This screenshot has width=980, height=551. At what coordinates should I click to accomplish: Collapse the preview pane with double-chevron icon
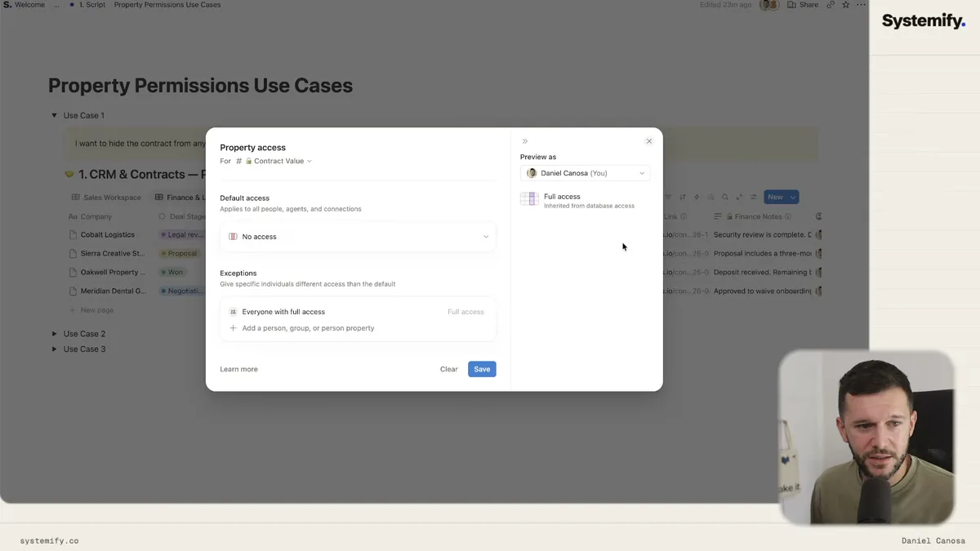click(525, 141)
